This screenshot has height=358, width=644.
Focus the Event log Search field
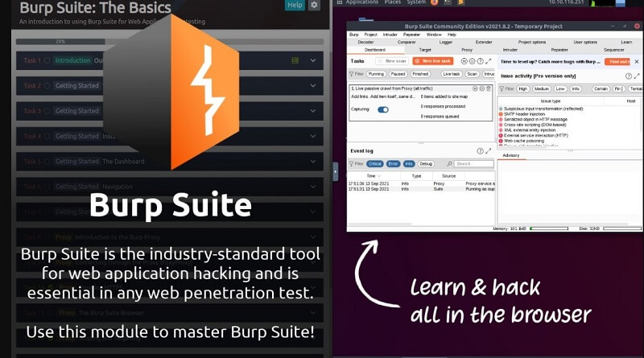coord(474,164)
